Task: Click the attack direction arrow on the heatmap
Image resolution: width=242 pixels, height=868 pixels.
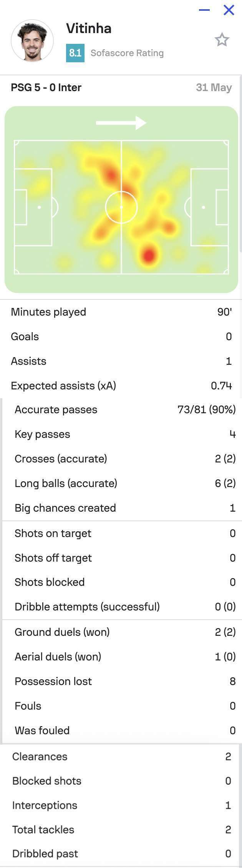Action: click(x=121, y=123)
